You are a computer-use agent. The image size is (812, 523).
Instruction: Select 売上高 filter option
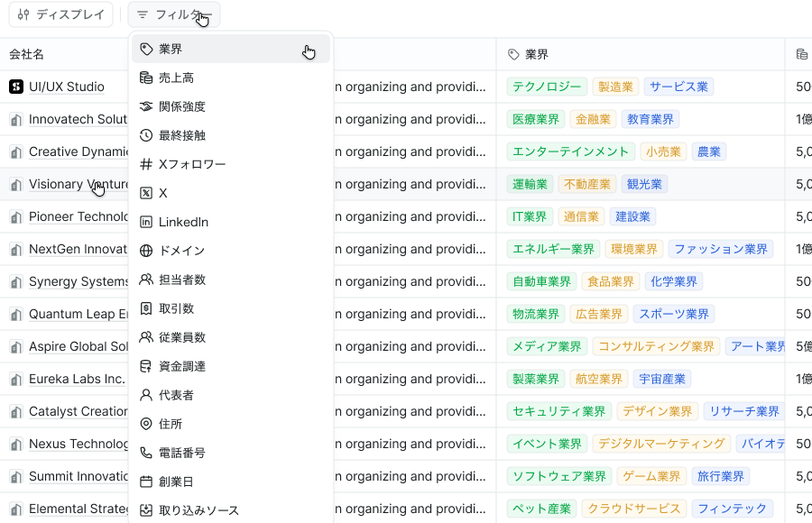(230, 78)
